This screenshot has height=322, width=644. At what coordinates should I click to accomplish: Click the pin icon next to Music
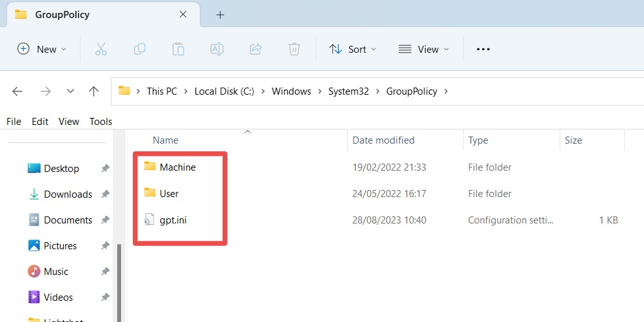pyautogui.click(x=106, y=272)
